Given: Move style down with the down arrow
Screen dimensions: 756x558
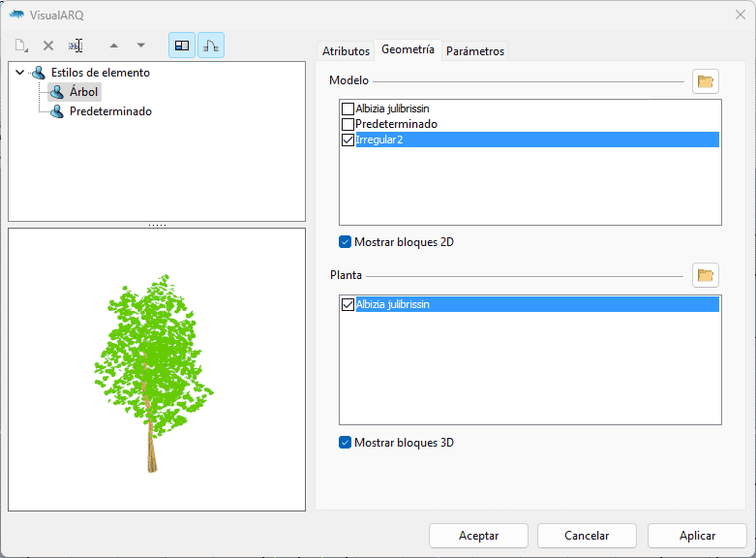Looking at the screenshot, I should pyautogui.click(x=141, y=46).
